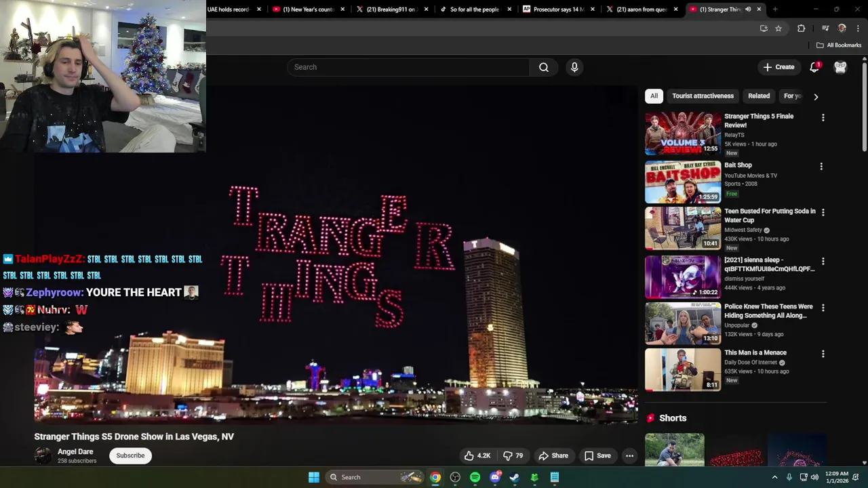Click the Drone Show video player
Viewport: 868px width, 488px height.
tap(336, 253)
